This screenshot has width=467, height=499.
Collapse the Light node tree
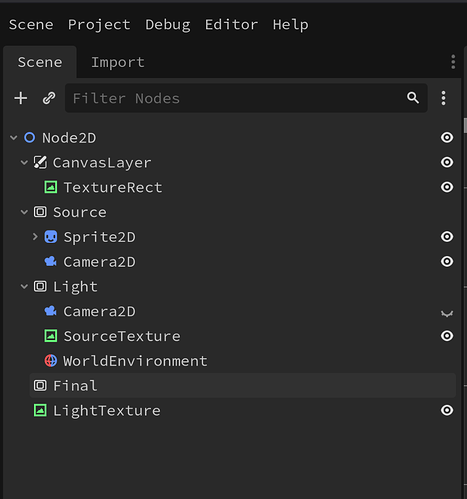pyautogui.click(x=24, y=287)
